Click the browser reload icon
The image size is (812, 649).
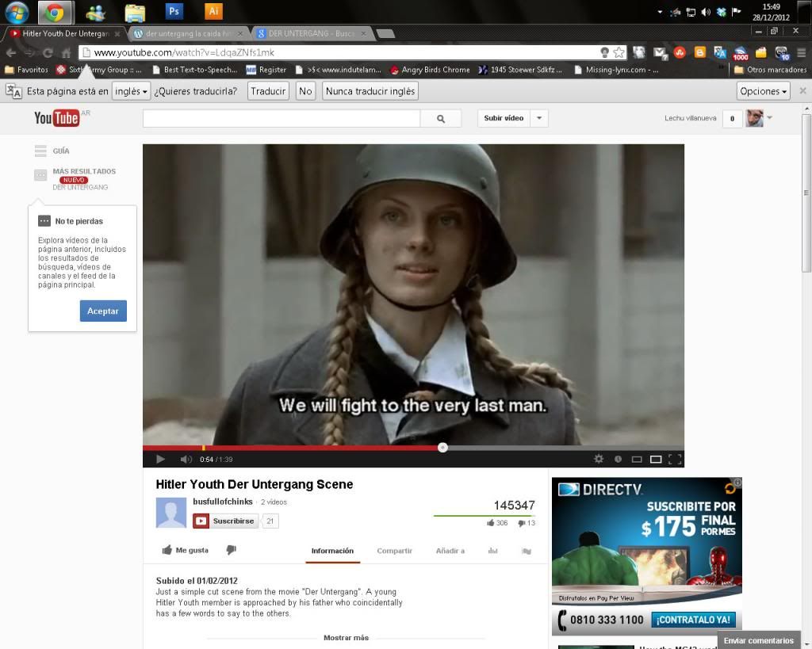coord(48,52)
